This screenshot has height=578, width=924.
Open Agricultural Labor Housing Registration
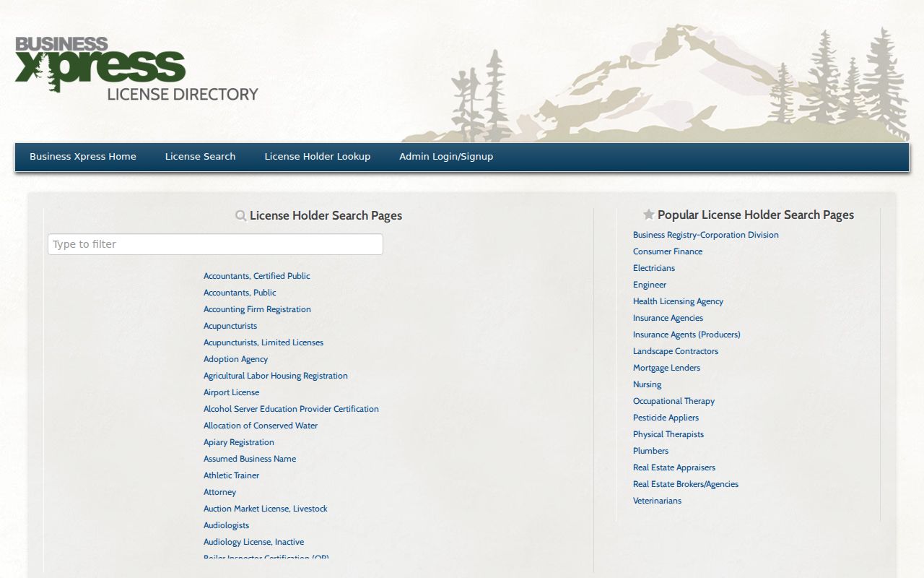tap(276, 376)
